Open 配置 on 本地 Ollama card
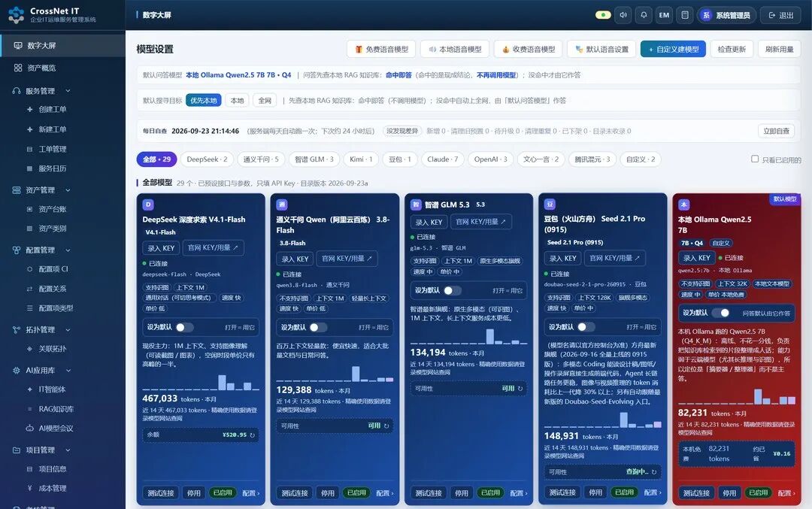This screenshot has width=812, height=509. (x=786, y=493)
